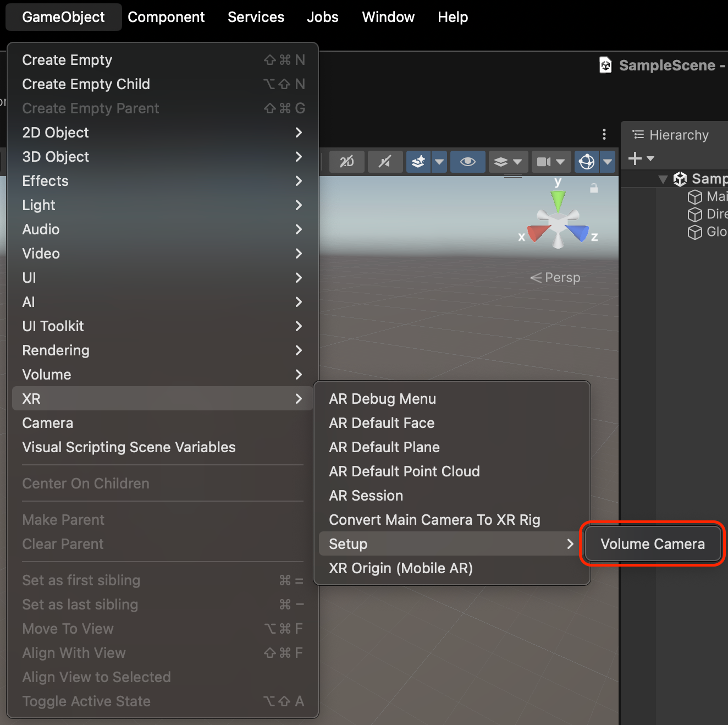Expand the Light submenu
Viewport: 728px width, 725px height.
pyautogui.click(x=163, y=205)
